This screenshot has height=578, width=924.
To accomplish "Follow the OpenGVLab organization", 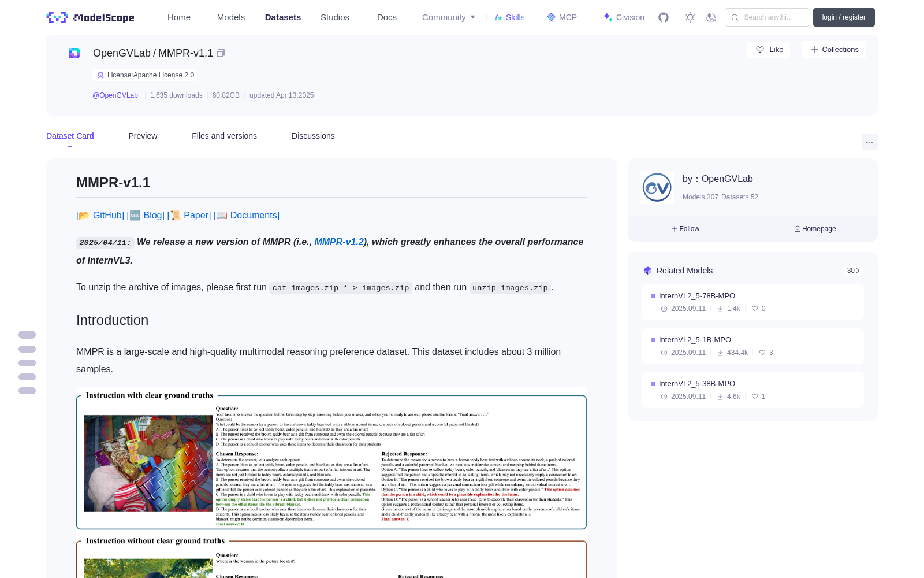I will click(685, 229).
